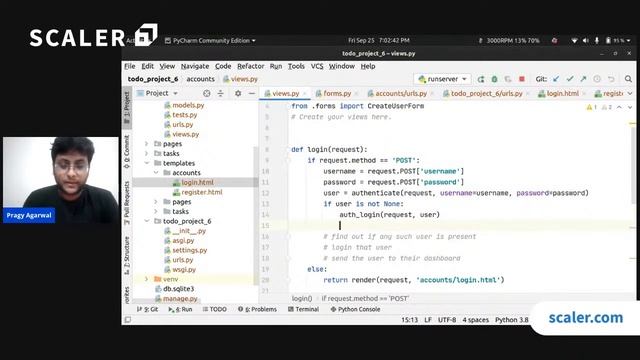Open the Project view dropdown
Viewport: 640px width, 360px height.
point(158,93)
